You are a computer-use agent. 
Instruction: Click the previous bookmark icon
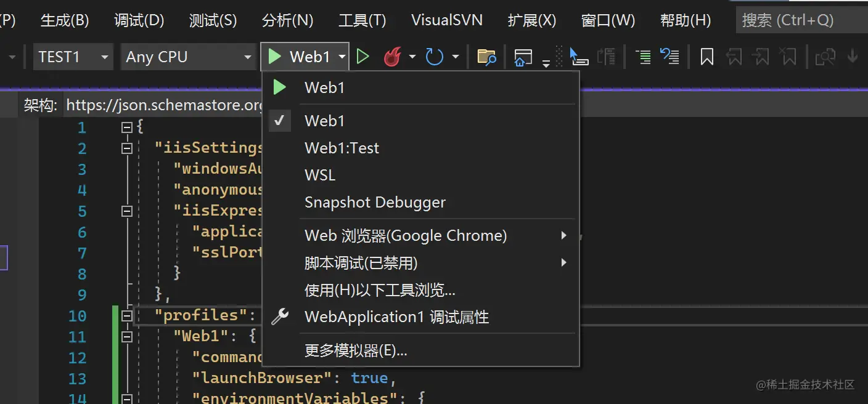734,57
